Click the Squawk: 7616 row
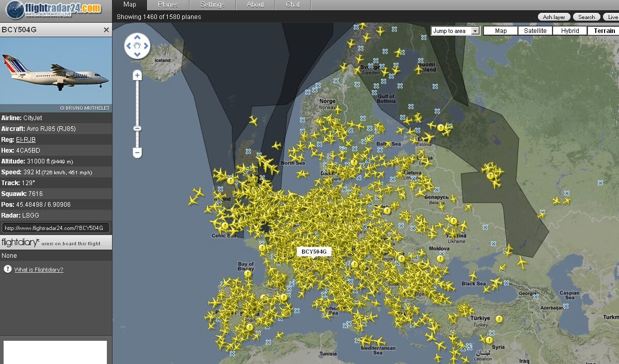 pos(56,194)
